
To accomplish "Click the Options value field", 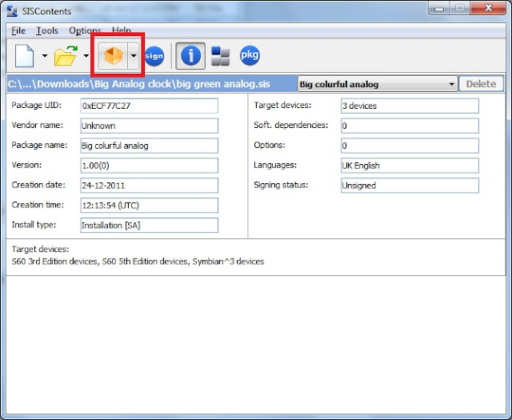I will tap(410, 146).
